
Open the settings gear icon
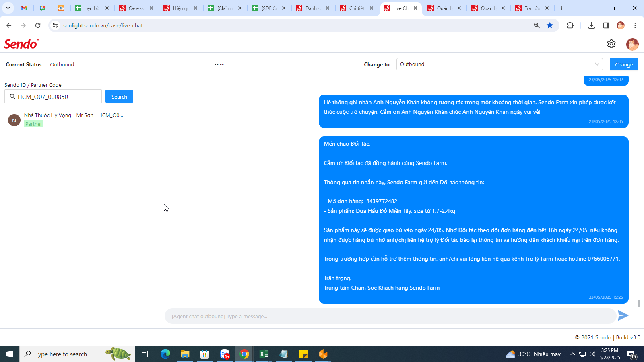click(611, 44)
